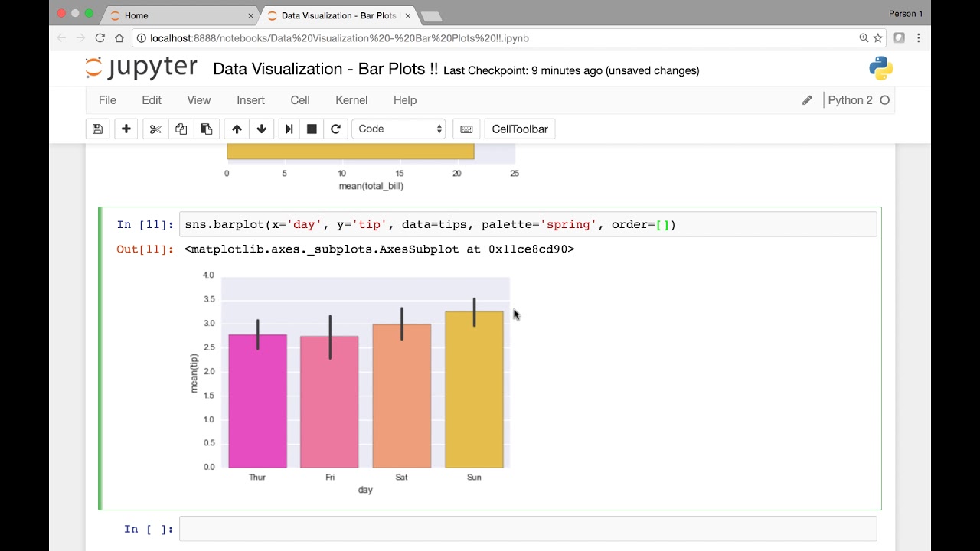Paste cells below icon

click(x=207, y=129)
